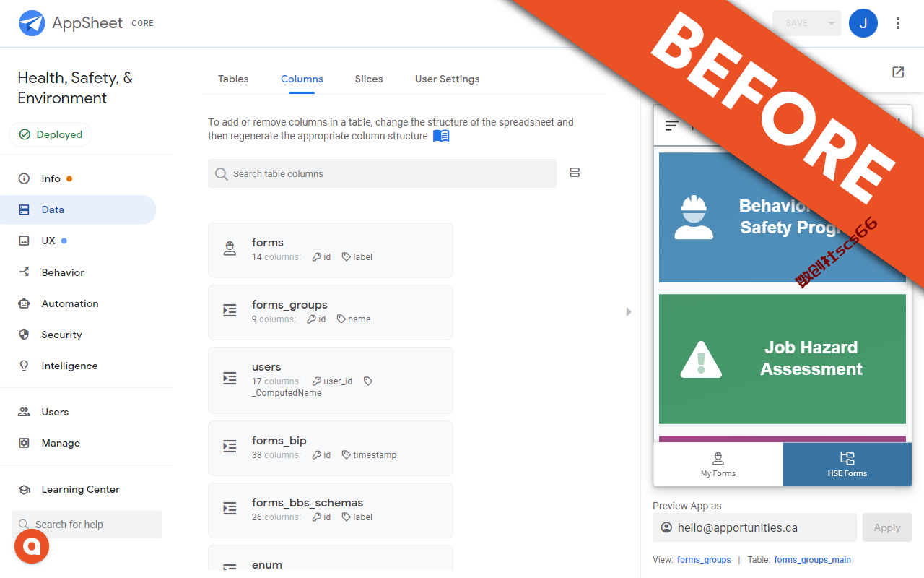Click the Info sidebar icon

(24, 178)
